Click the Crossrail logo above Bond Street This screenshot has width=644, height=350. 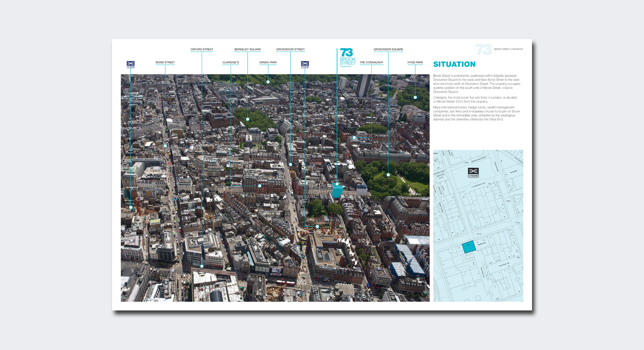(131, 64)
